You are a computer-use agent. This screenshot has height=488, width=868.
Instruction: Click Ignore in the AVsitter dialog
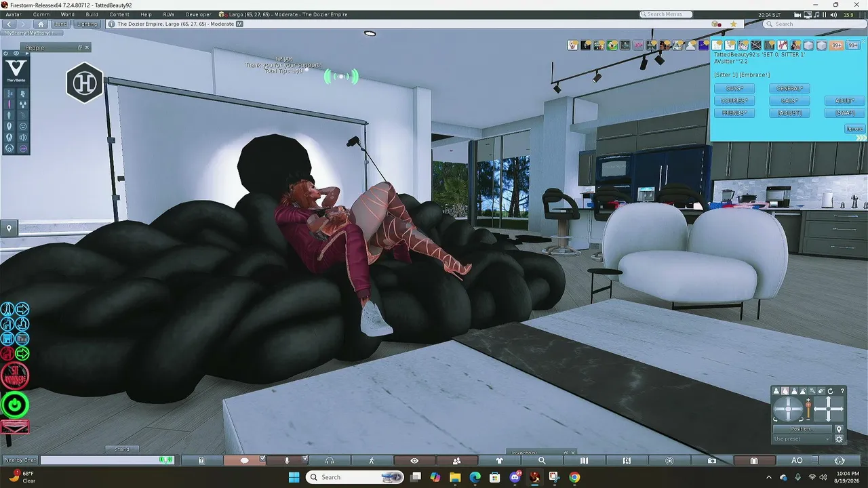854,129
